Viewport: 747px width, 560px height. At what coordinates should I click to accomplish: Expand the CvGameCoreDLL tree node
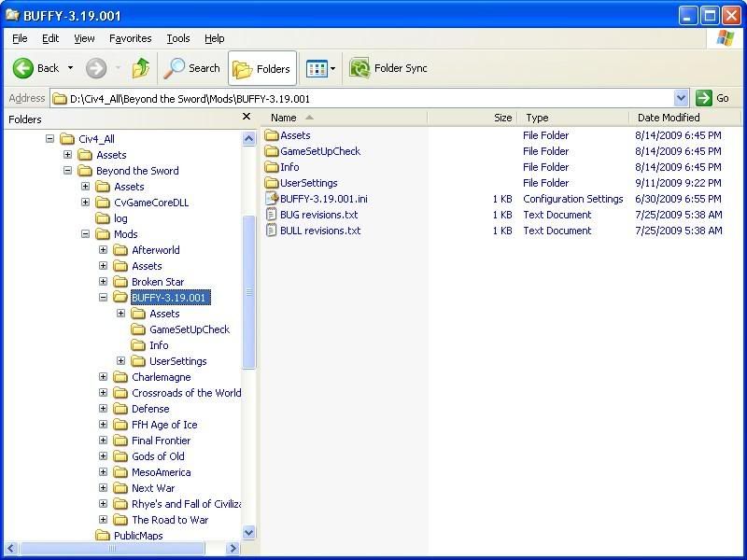(x=85, y=203)
